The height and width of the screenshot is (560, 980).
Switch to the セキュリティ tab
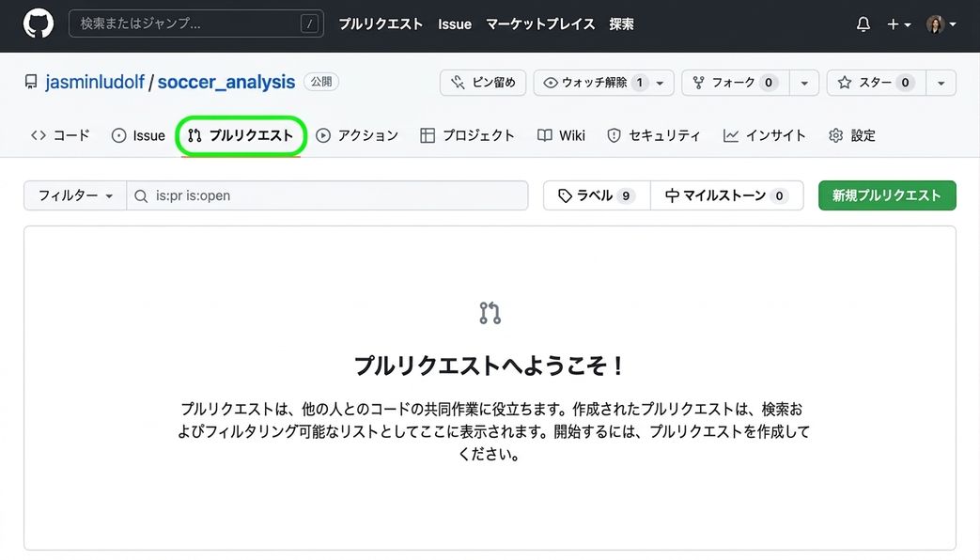tap(654, 135)
